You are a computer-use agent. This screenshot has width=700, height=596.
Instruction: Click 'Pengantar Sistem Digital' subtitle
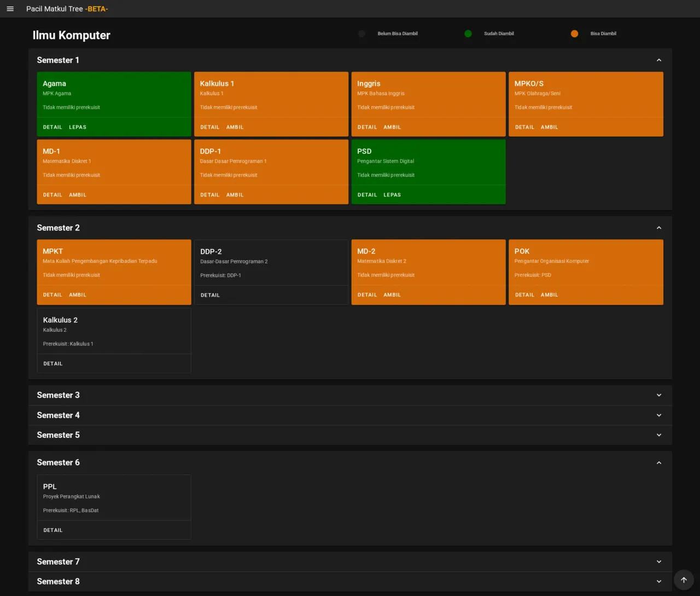[386, 161]
